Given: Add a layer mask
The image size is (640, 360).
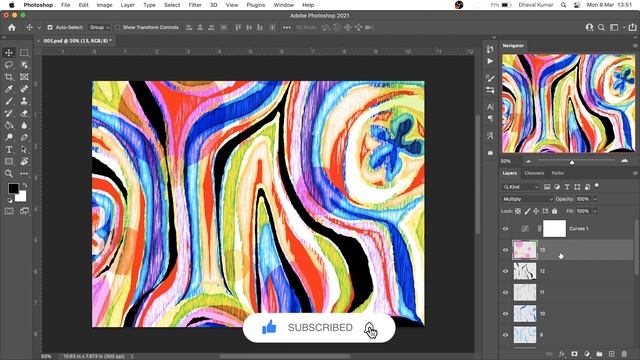Looking at the screenshot, I should [574, 354].
